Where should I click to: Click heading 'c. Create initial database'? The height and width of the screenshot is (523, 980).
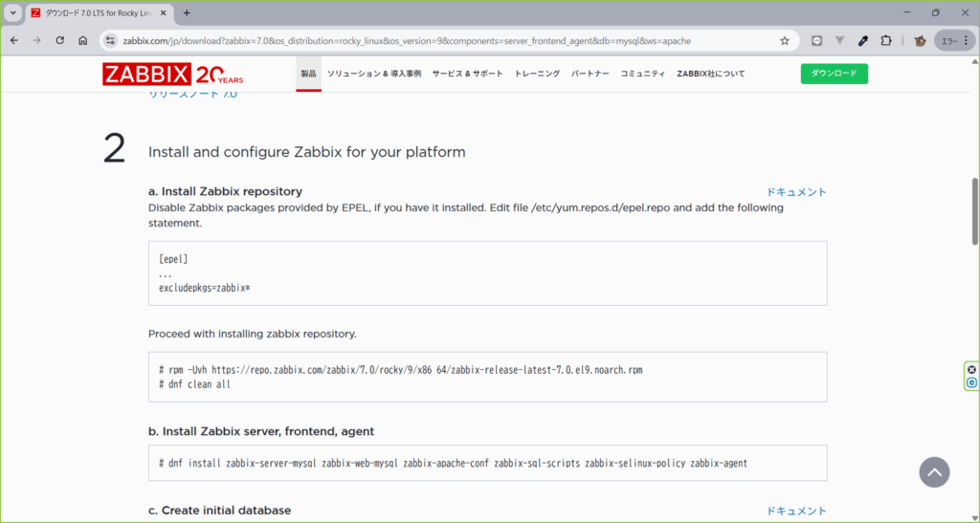pyautogui.click(x=219, y=511)
